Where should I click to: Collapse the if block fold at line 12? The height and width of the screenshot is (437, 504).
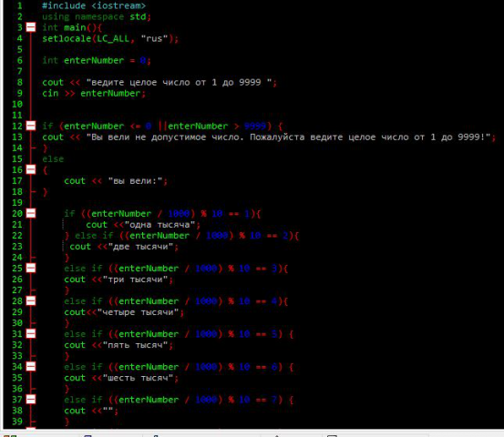pos(31,126)
